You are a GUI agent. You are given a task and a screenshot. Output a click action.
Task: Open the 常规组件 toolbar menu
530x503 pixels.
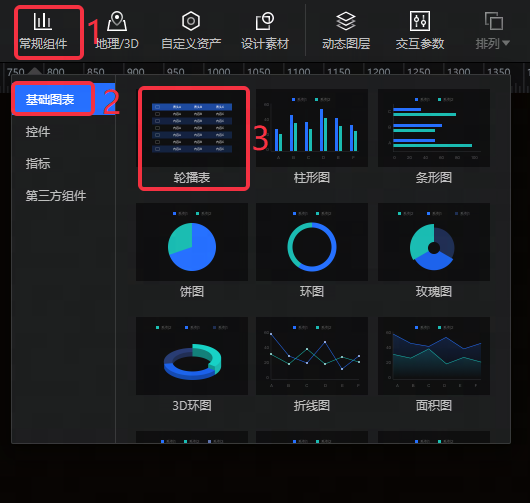tap(43, 31)
